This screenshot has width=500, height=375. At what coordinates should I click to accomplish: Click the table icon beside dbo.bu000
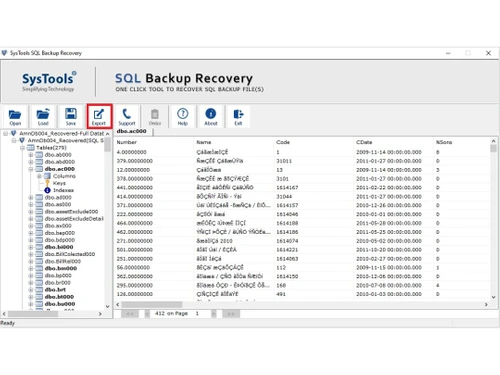pos(39,304)
